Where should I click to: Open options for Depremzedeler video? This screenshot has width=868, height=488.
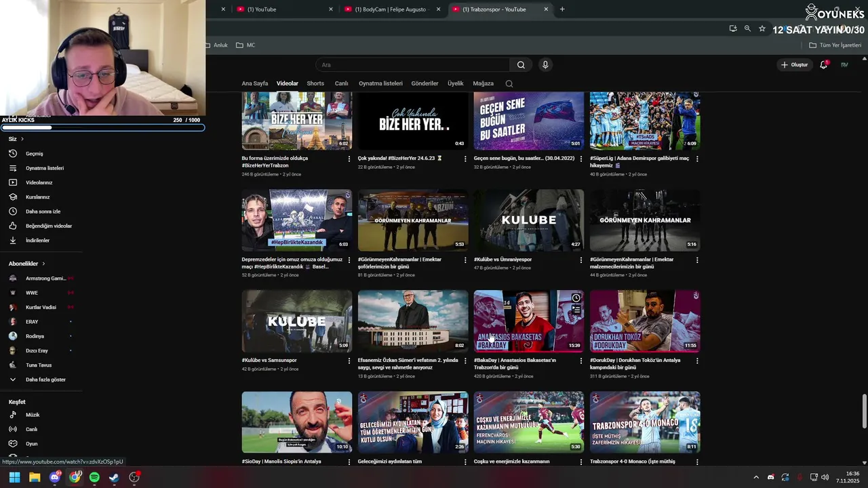pos(349,260)
